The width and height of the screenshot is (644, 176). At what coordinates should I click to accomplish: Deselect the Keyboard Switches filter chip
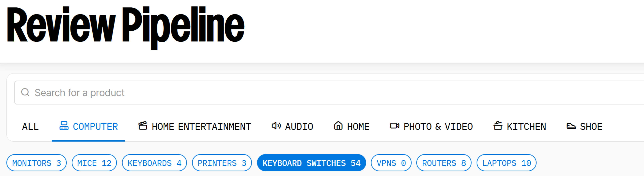coord(311,163)
